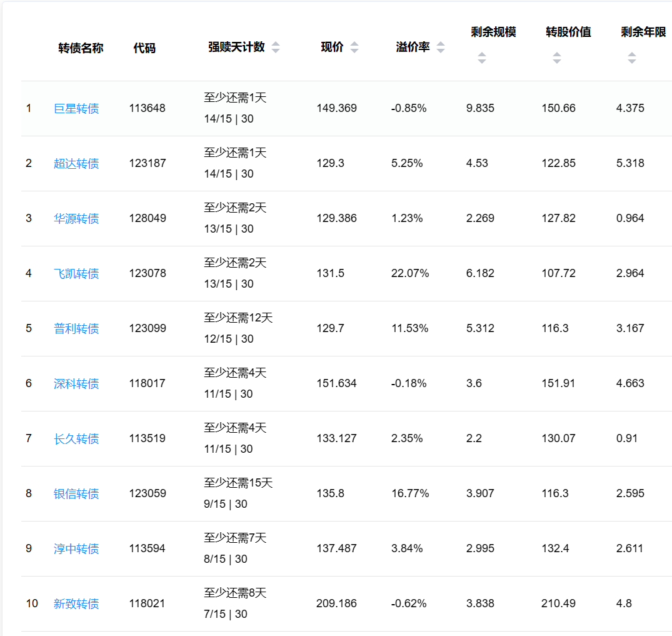
Task: Click the 深科转债 link
Action: click(76, 384)
